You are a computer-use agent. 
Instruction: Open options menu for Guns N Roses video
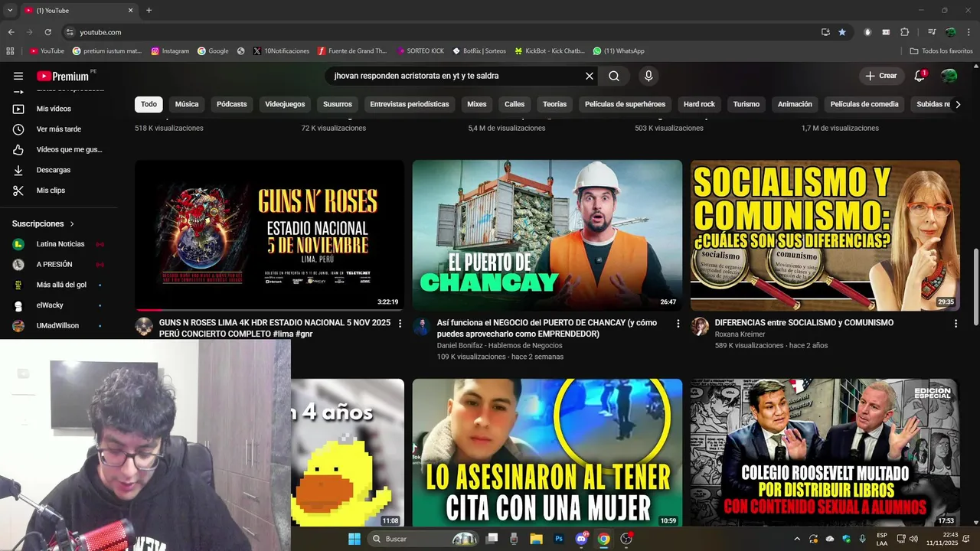point(400,324)
